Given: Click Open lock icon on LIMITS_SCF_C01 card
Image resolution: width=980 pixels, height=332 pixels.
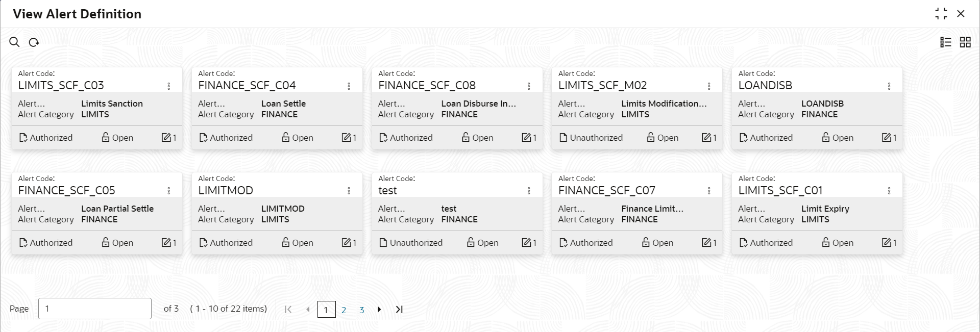Looking at the screenshot, I should point(826,242).
